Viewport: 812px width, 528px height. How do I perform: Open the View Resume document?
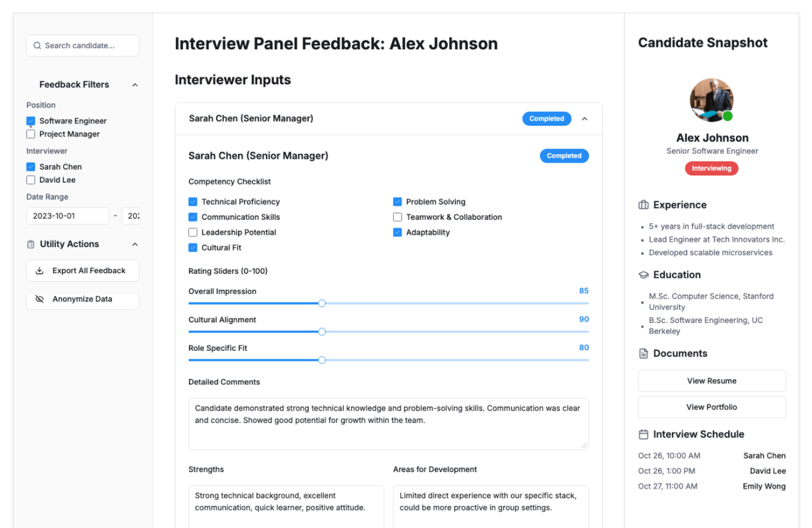(x=711, y=381)
